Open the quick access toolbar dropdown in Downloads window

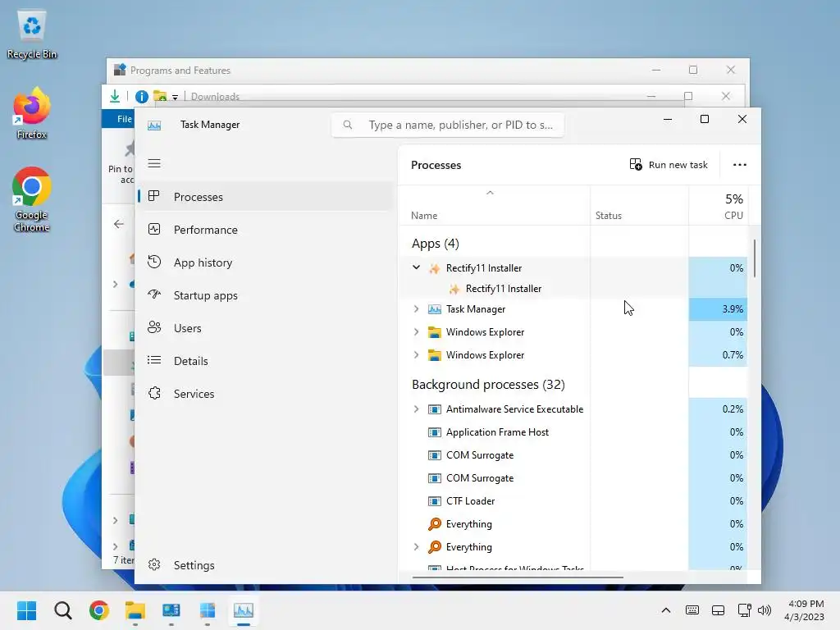pos(175,98)
